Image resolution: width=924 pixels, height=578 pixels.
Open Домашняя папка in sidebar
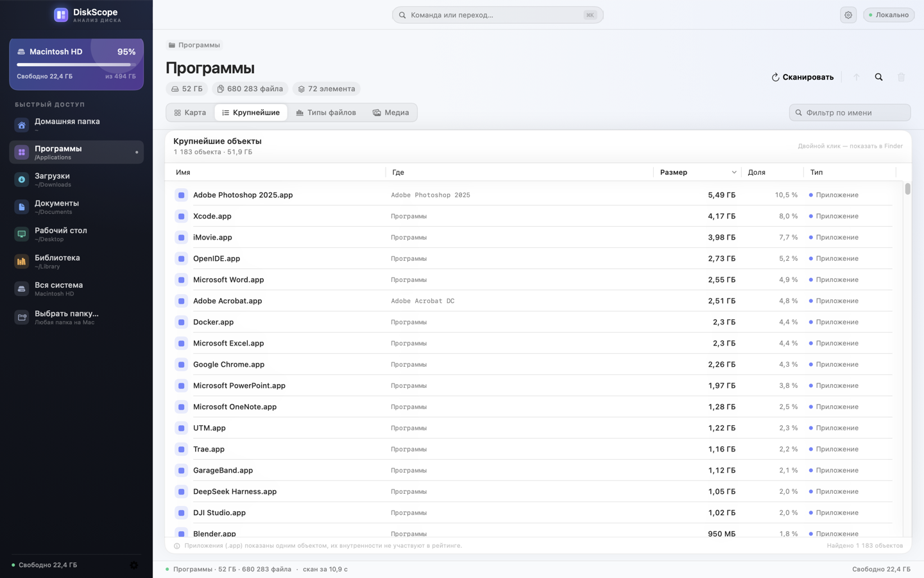pos(76,125)
